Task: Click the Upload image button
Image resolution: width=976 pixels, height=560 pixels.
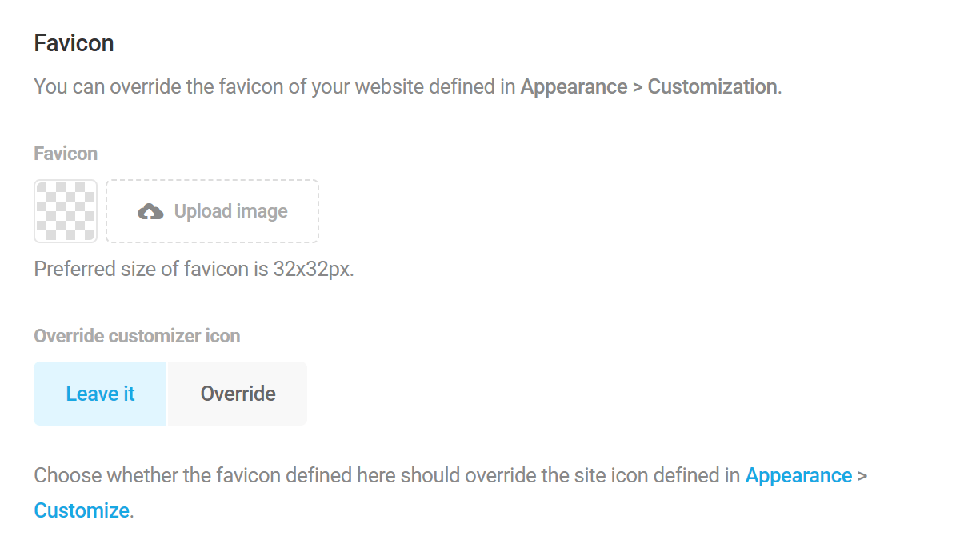Action: (212, 211)
